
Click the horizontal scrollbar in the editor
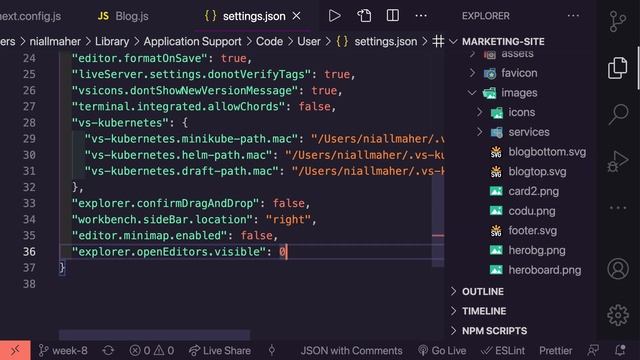click(154, 335)
